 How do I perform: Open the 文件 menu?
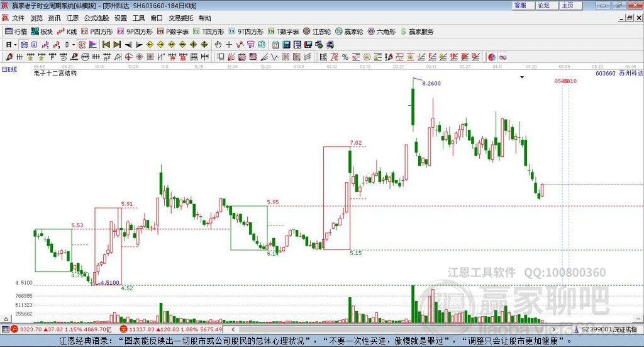[x=18, y=18]
